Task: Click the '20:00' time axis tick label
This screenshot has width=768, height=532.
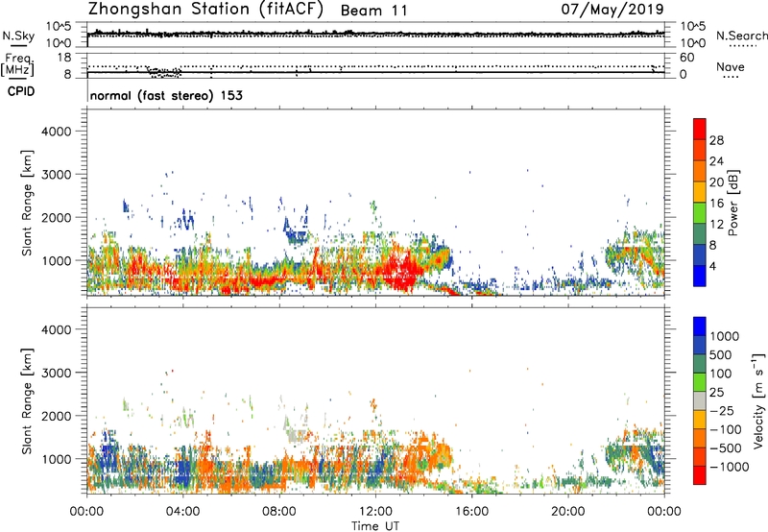Action: coord(567,512)
